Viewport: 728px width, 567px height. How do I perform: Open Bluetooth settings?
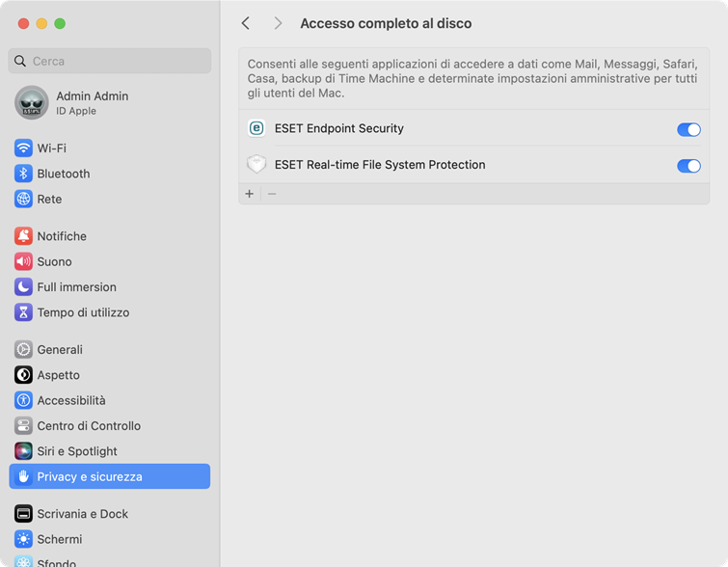pos(110,174)
